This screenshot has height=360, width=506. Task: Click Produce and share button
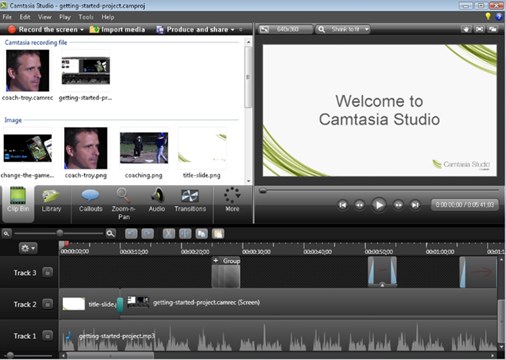coord(192,29)
